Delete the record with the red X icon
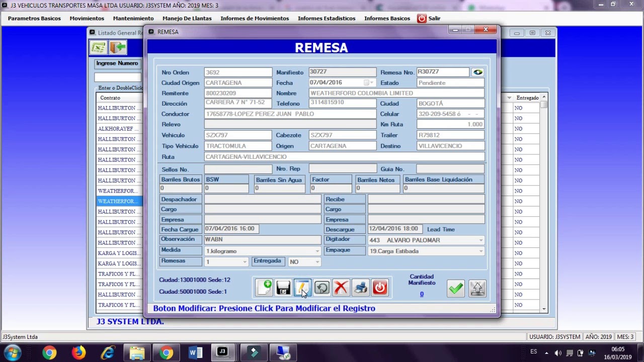The width and height of the screenshot is (644, 362). coord(341,287)
